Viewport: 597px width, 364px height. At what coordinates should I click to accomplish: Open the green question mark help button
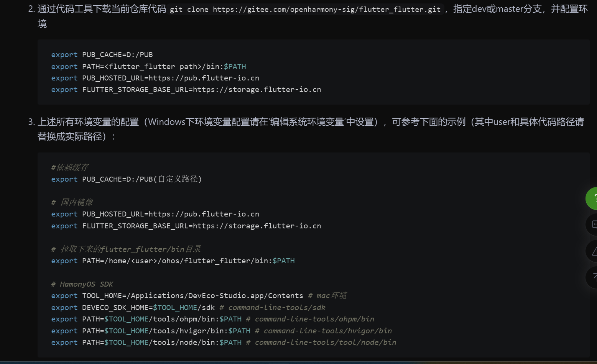pos(594,198)
